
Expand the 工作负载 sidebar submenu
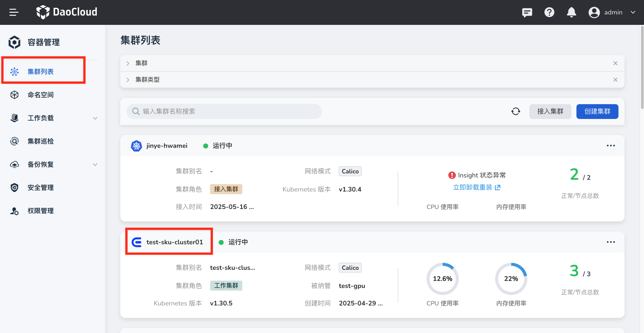tap(95, 118)
